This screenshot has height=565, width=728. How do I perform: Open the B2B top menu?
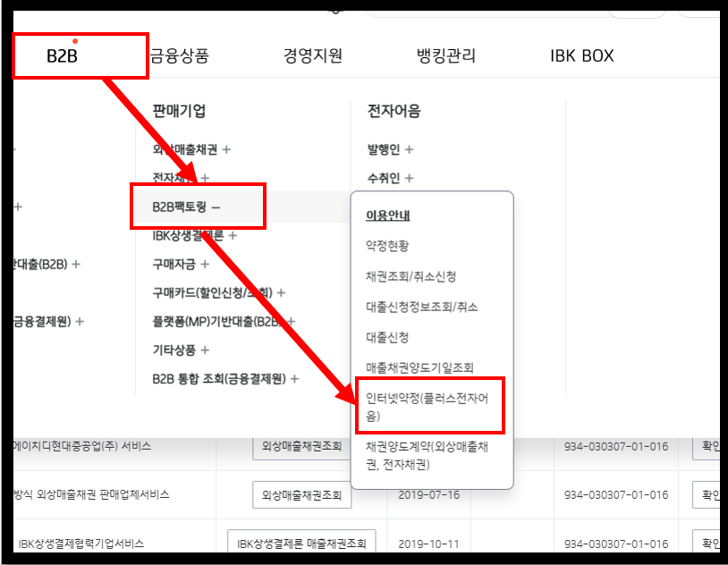pos(62,55)
